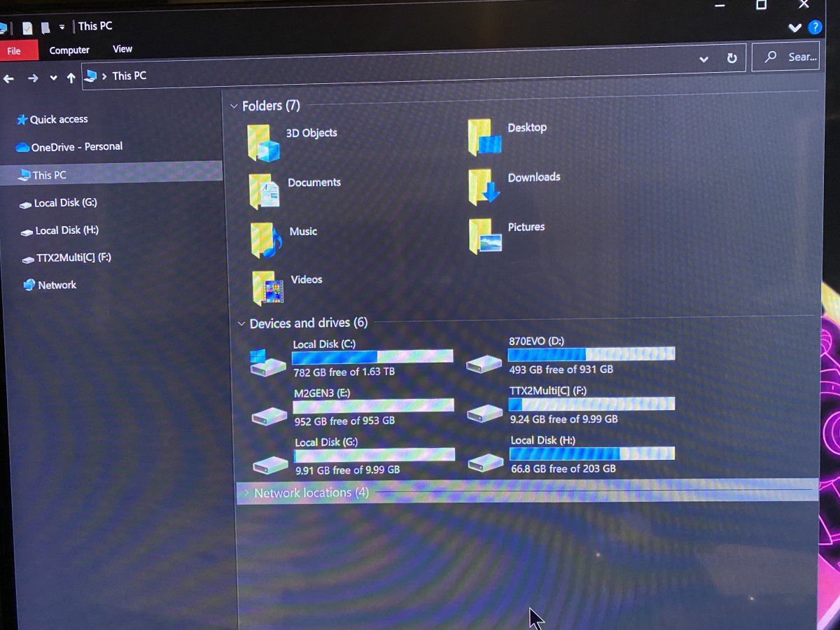Collapse the Folders (7) group

coord(234,106)
